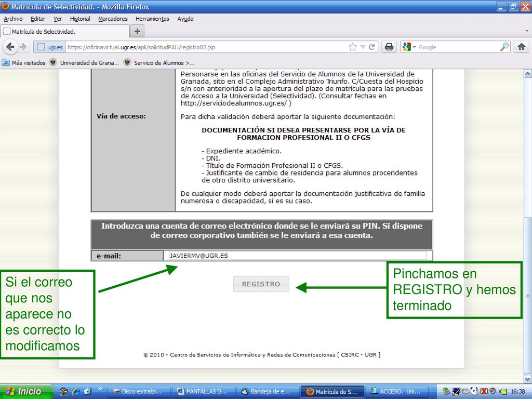Viewport: 532px width, 399px height.
Task: Reload the page with the refresh icon
Action: 372,47
